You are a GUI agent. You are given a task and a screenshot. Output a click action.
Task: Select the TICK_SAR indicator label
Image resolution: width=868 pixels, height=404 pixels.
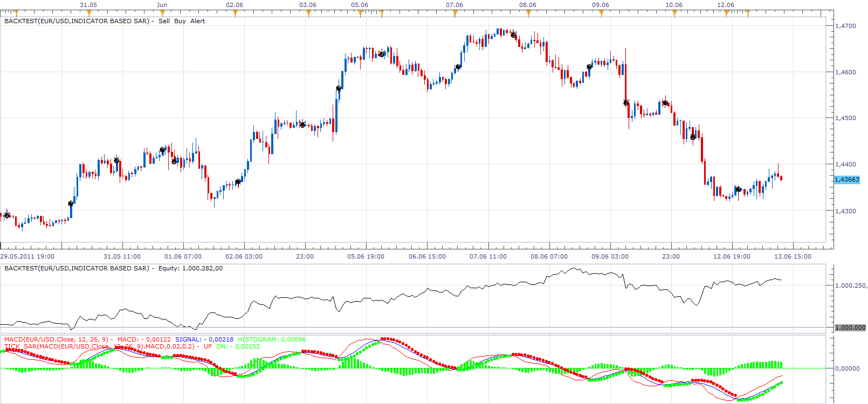point(100,346)
